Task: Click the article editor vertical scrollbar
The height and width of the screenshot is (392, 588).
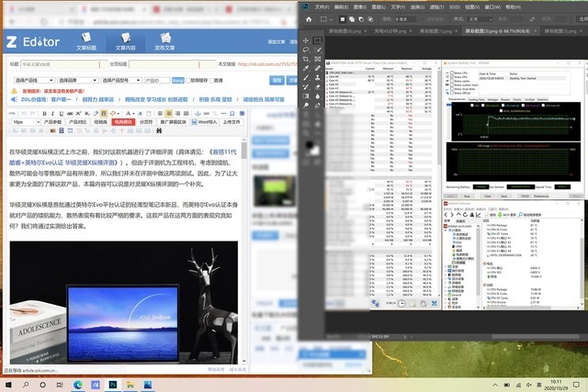Action: click(244, 250)
